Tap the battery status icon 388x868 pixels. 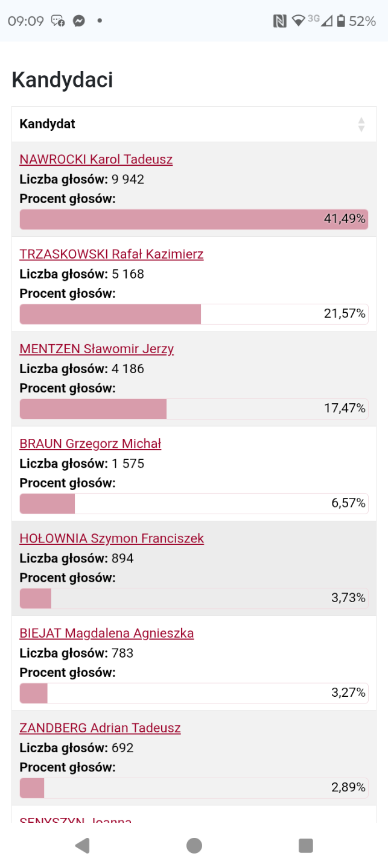(342, 21)
